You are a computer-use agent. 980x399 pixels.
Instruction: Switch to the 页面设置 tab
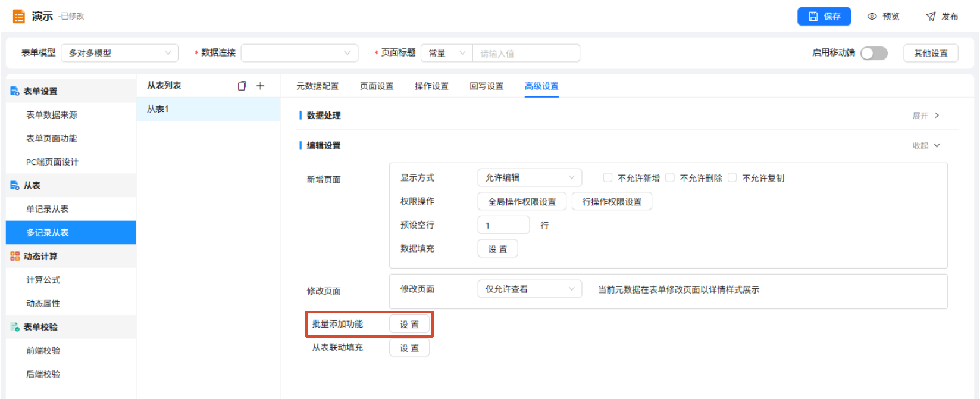pos(377,86)
